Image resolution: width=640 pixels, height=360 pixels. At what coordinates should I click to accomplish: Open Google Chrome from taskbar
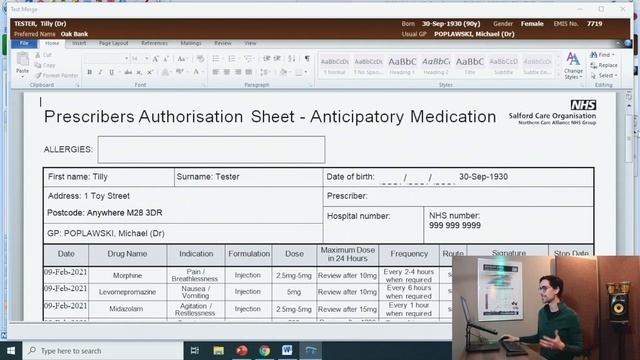tap(264, 351)
